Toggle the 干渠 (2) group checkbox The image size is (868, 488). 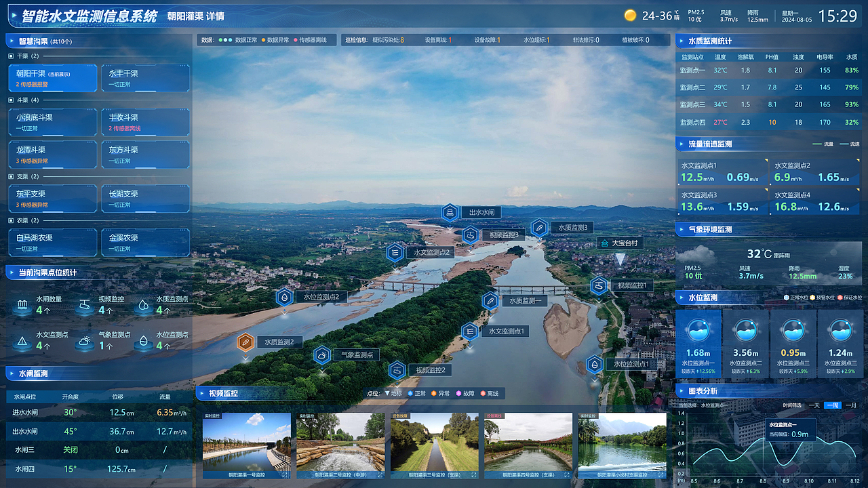pyautogui.click(x=11, y=56)
